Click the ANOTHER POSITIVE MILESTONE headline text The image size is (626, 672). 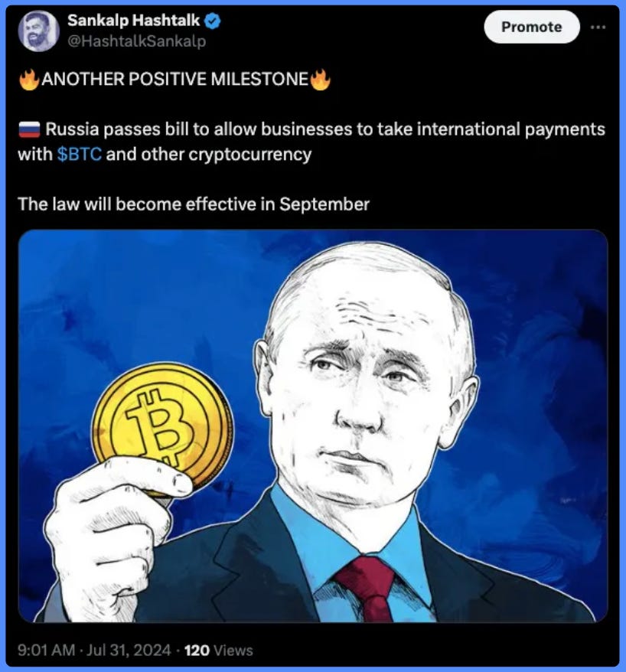pos(174,80)
